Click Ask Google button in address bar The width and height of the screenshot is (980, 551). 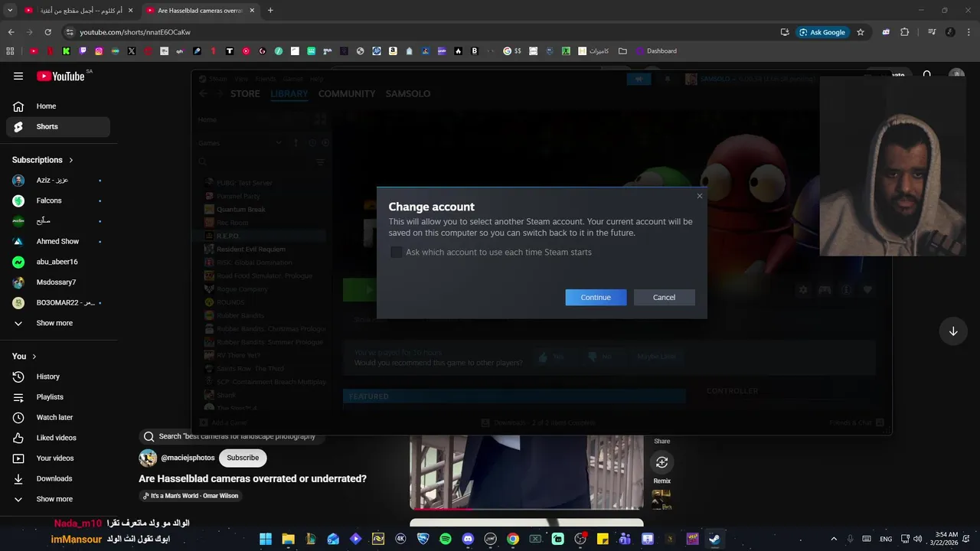(823, 32)
